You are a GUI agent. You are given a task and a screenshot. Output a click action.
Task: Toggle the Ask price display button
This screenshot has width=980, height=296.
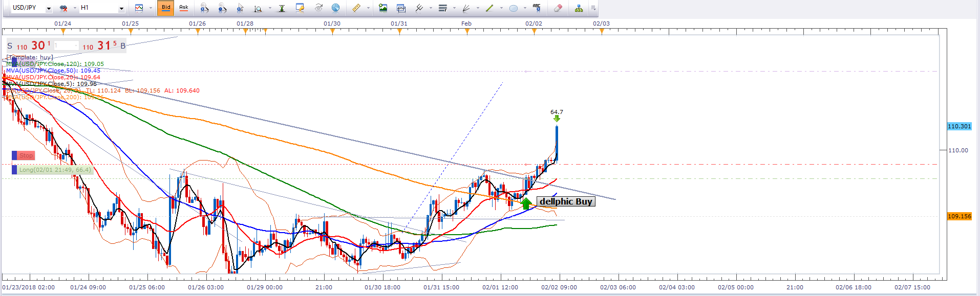183,8
